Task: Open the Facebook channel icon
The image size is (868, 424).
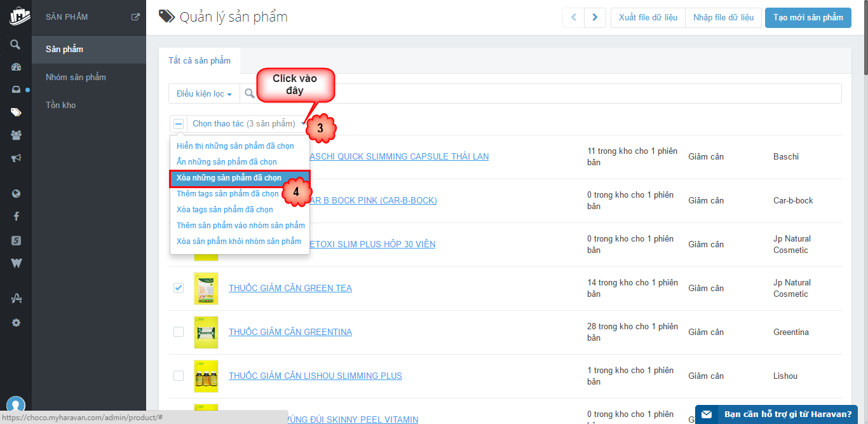Action: pos(16,216)
